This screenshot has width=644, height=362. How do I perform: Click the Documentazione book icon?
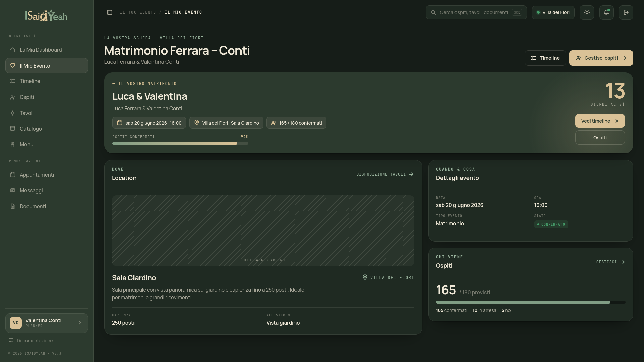point(11,340)
